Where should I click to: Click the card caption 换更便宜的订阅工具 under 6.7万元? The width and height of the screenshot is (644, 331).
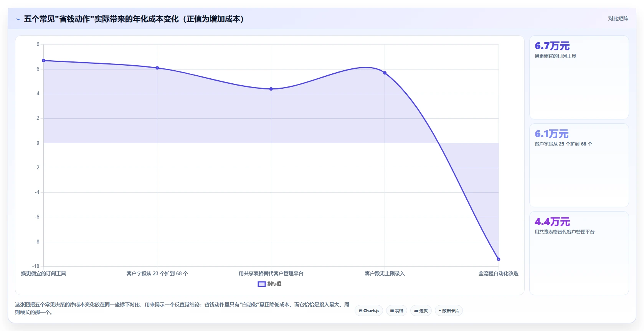point(555,56)
